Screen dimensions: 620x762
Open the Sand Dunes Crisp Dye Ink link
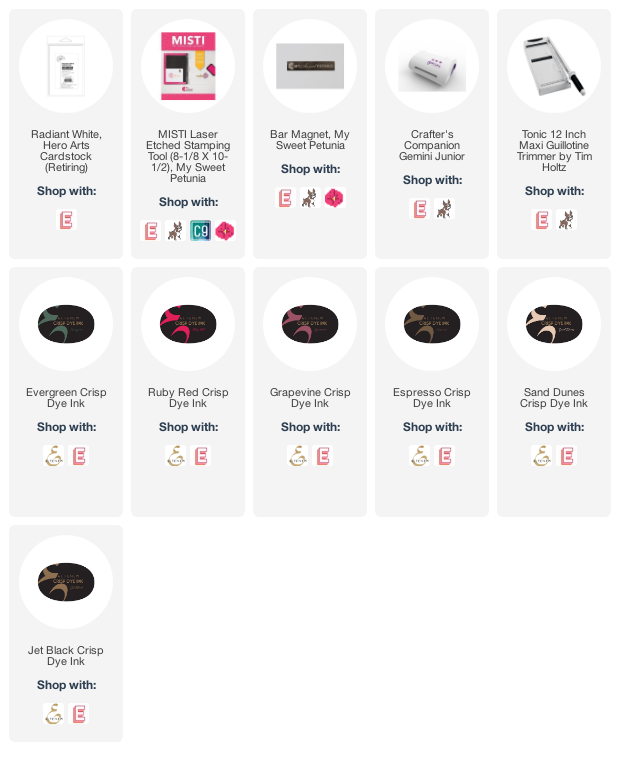click(554, 398)
